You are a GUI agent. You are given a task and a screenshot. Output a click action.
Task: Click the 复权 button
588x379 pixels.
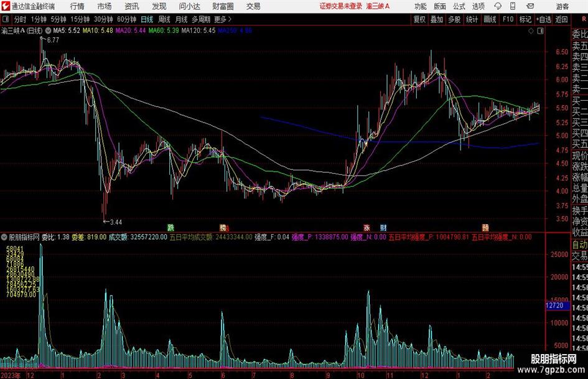(x=419, y=19)
